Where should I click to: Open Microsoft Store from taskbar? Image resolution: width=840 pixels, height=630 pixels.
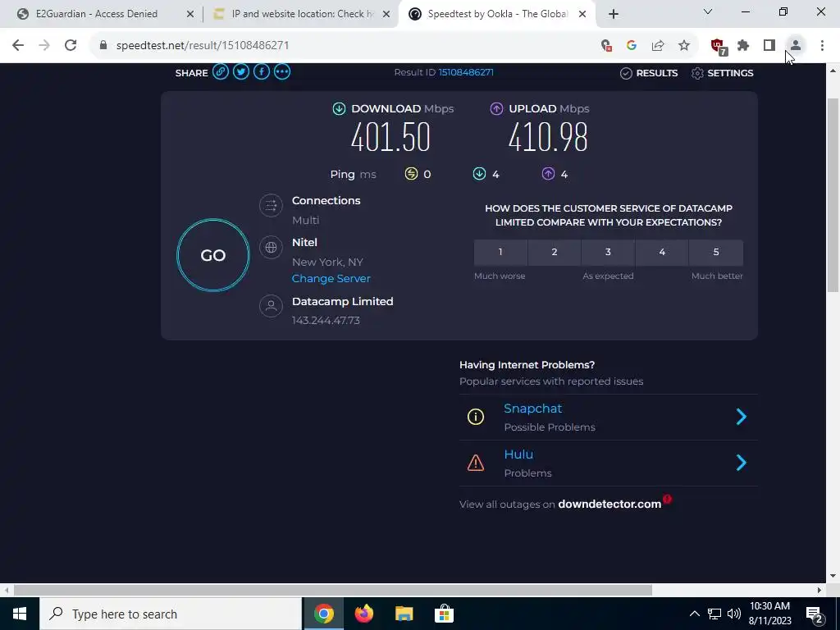pyautogui.click(x=444, y=614)
